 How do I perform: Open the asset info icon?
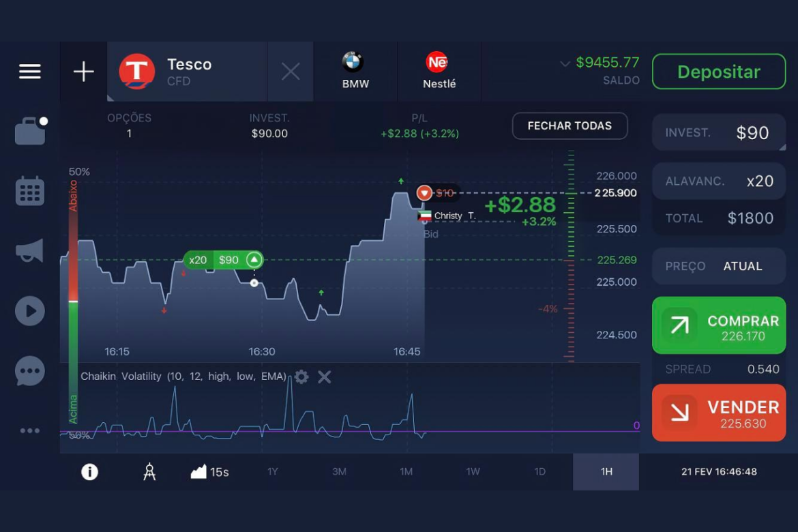[x=89, y=472]
